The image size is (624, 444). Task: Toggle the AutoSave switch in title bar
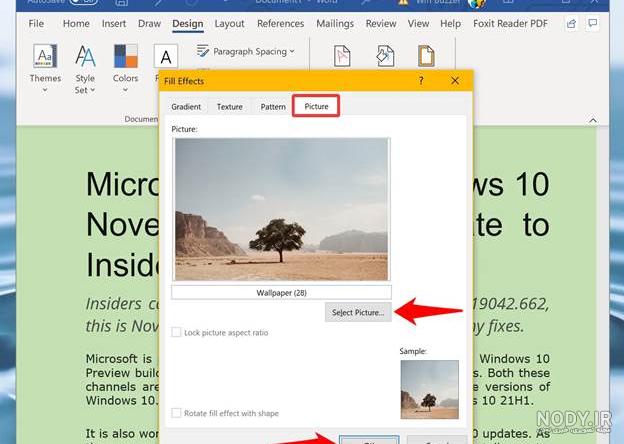[83, 2]
